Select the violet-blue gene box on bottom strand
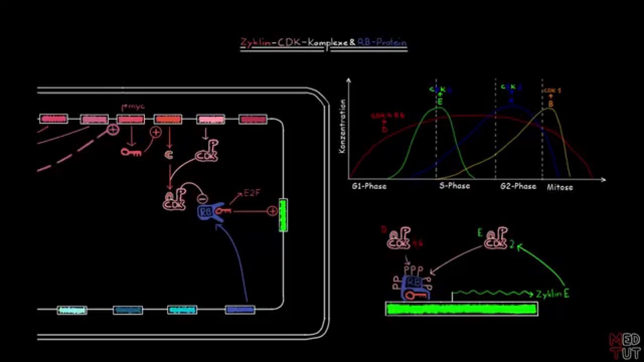Image resolution: width=644 pixels, height=362 pixels. [240, 310]
